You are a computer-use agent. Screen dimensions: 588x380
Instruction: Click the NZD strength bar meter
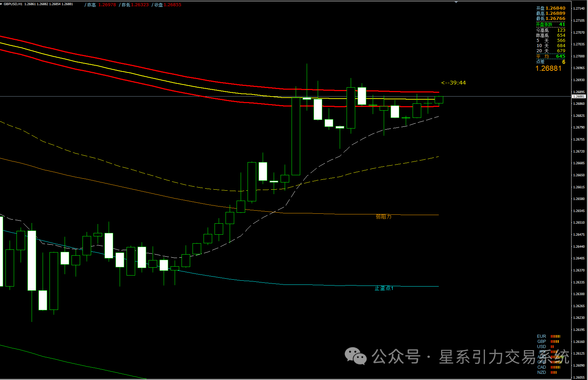click(554, 372)
